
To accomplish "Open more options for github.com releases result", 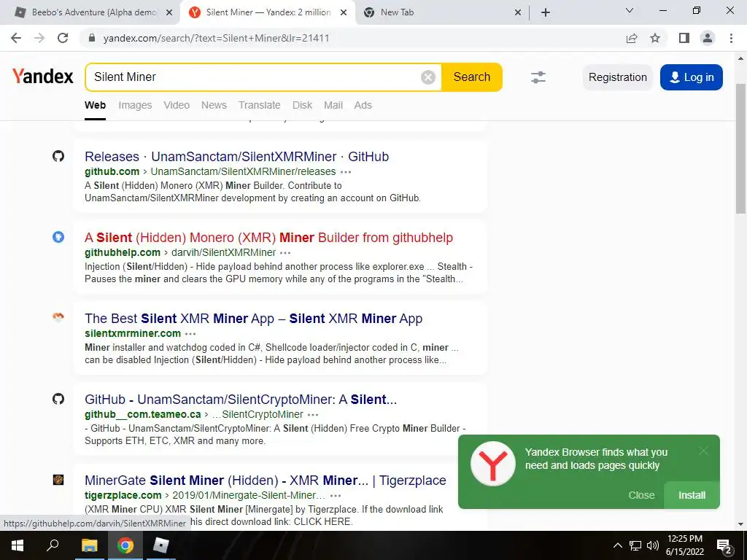I will [x=346, y=172].
